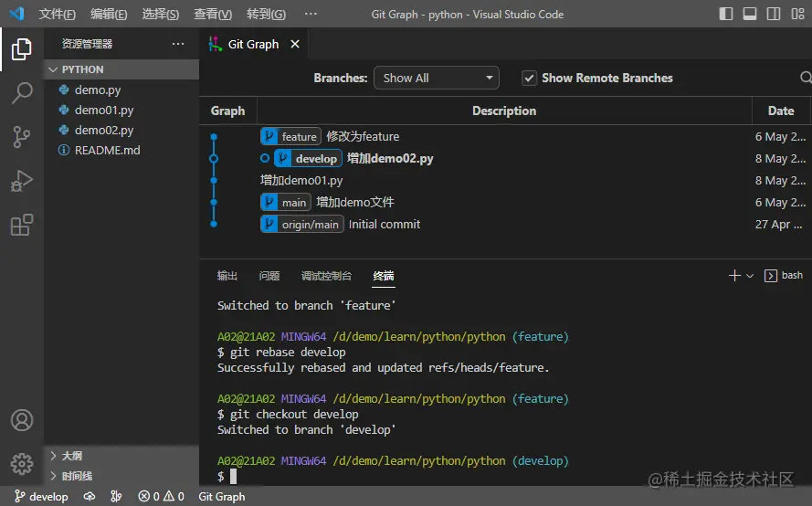Click the git merge status bar icon
The height and width of the screenshot is (506, 812).
pos(116,497)
